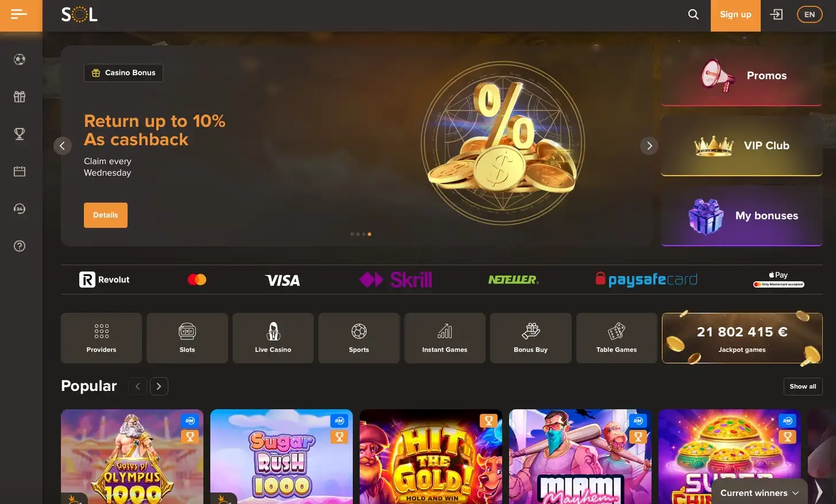Open the calendar sidebar icon
This screenshot has height=504, width=836.
[x=20, y=171]
